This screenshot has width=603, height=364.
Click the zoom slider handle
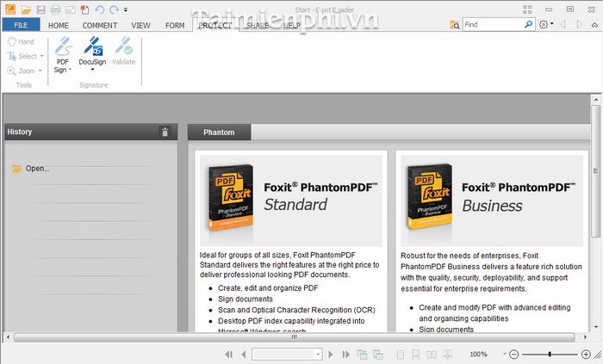550,354
